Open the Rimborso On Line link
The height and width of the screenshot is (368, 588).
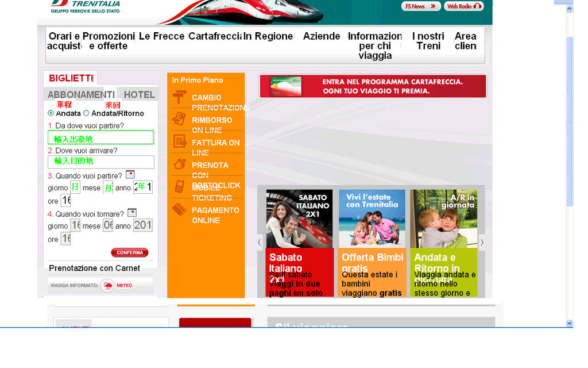pos(212,125)
